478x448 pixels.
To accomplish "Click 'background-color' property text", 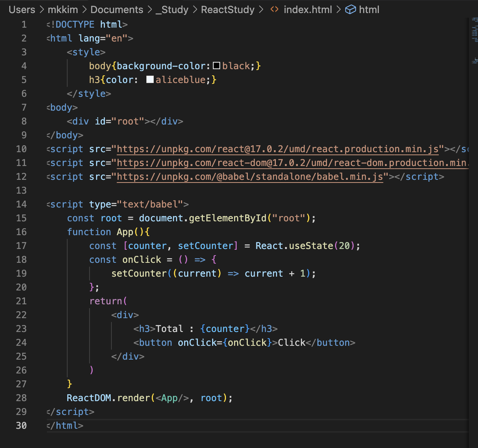I will coord(161,66).
